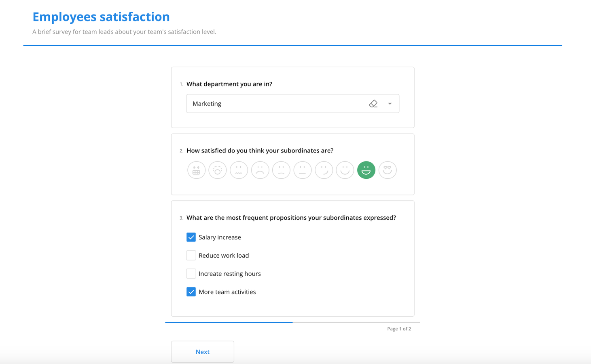
Task: Open the department dropdown arrow
Action: coord(390,104)
